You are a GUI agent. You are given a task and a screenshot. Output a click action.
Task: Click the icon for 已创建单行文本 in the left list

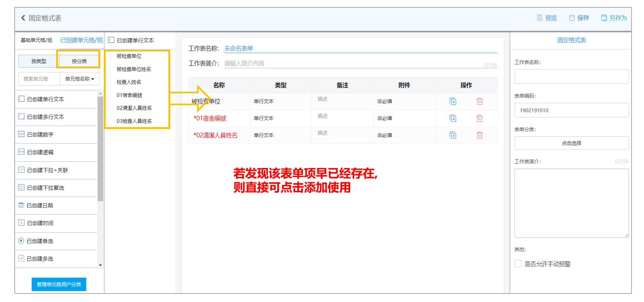21,99
